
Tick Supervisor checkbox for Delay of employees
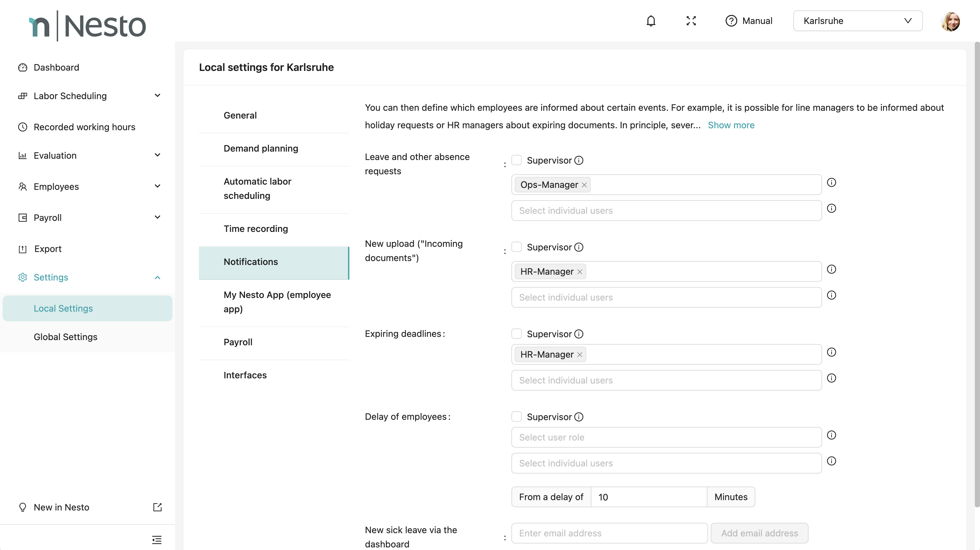click(x=516, y=417)
